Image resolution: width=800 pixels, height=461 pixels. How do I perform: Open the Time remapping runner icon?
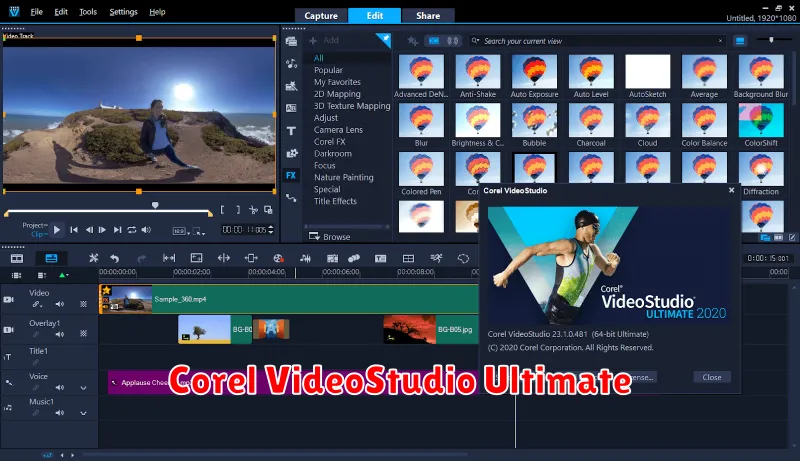(436, 258)
